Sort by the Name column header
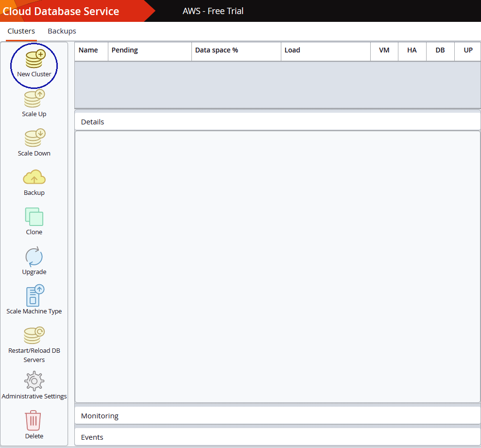This screenshot has height=448, width=481. pos(88,51)
